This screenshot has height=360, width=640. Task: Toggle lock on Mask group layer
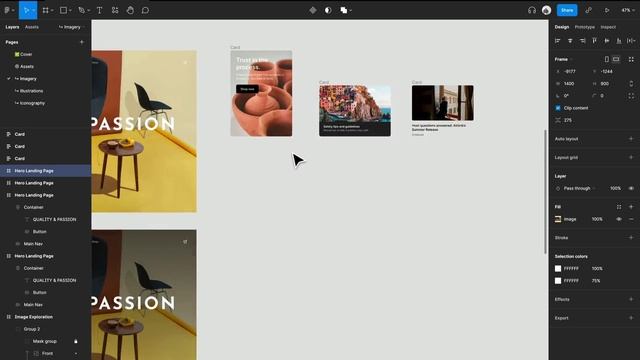click(x=76, y=341)
